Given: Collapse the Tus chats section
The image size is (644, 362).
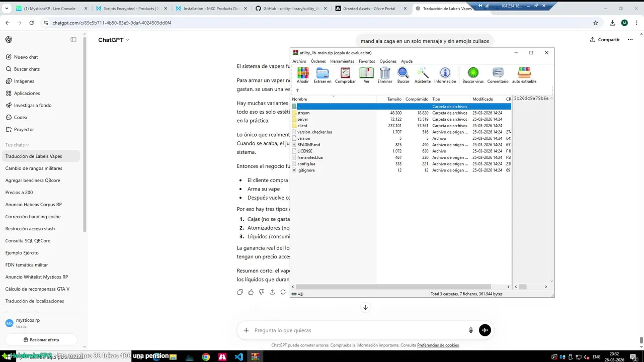Looking at the screenshot, I should 17,145.
